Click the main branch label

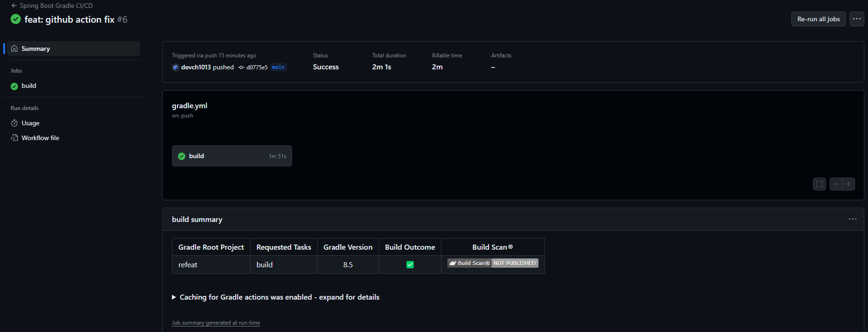(278, 68)
